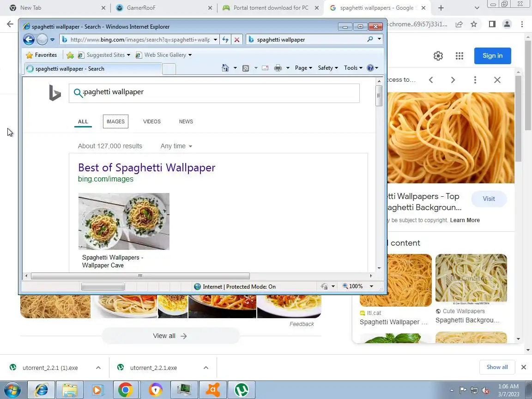
Task: Click the IE Home icon
Action: pos(225,68)
